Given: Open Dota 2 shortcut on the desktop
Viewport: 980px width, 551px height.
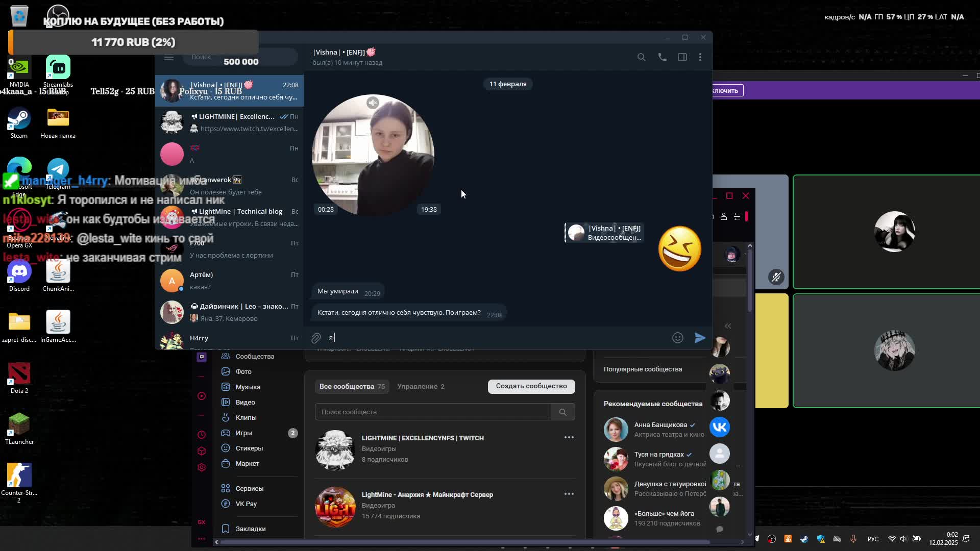Looking at the screenshot, I should (19, 378).
